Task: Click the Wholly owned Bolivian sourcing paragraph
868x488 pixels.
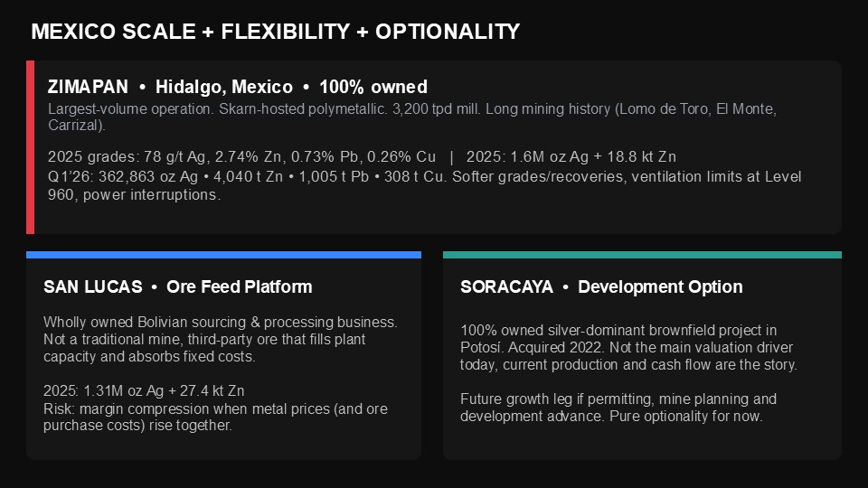Action: tap(221, 339)
